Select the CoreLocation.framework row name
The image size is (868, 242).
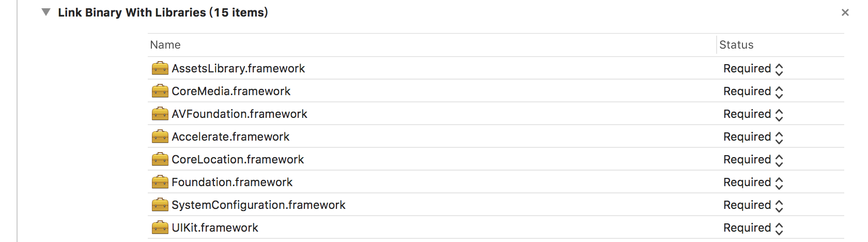[x=238, y=159]
